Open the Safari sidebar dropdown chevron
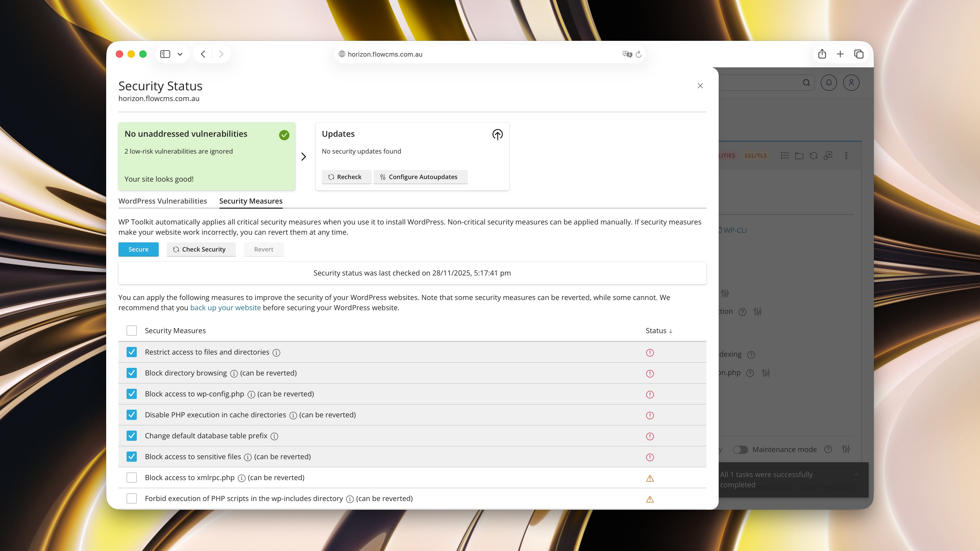Screen dimensions: 980x551 180,54
